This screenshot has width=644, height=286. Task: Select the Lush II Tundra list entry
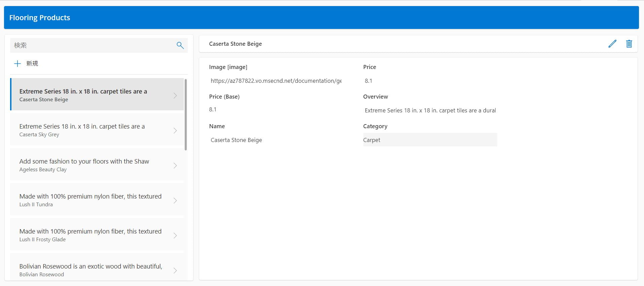pos(91,200)
